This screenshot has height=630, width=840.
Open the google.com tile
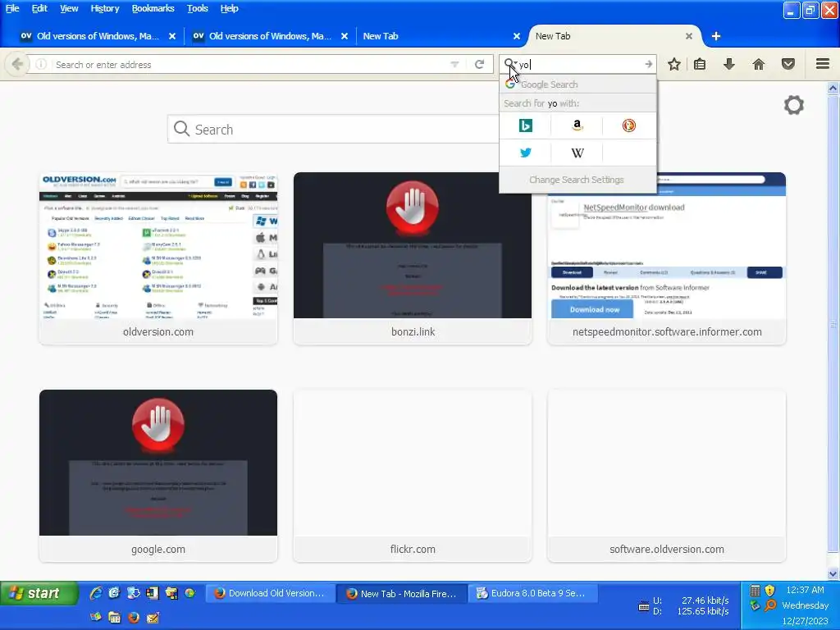click(x=158, y=476)
